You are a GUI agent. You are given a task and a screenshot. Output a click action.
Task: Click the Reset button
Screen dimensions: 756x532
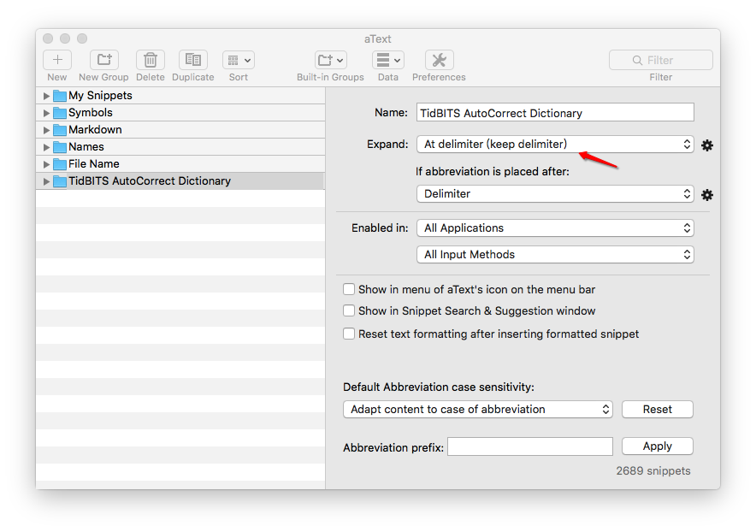(x=657, y=410)
